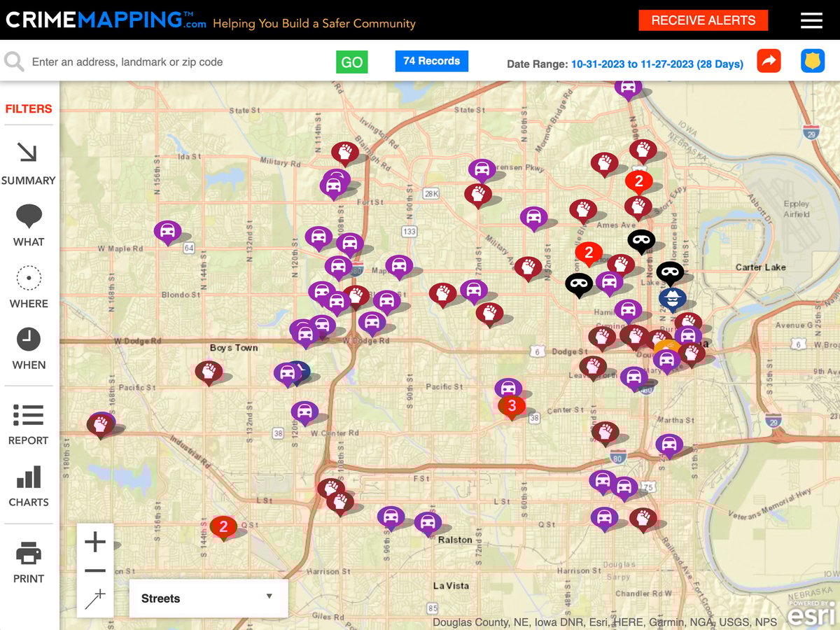Click the police shield icon in top bar
Screen dimensions: 840x630
tap(812, 62)
